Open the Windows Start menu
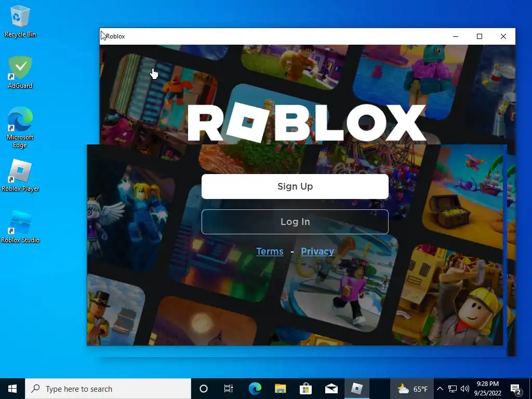 click(x=12, y=389)
